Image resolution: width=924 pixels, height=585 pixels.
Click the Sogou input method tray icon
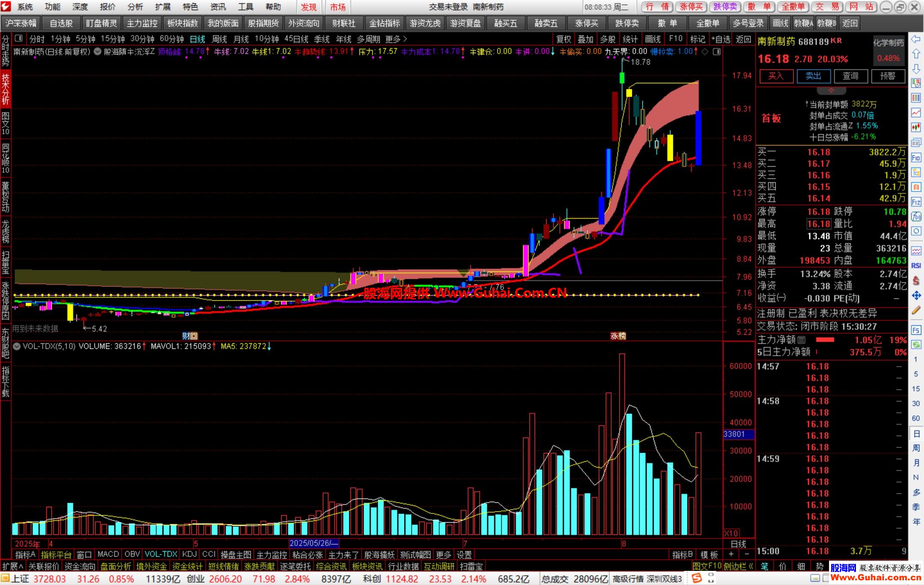(x=697, y=579)
